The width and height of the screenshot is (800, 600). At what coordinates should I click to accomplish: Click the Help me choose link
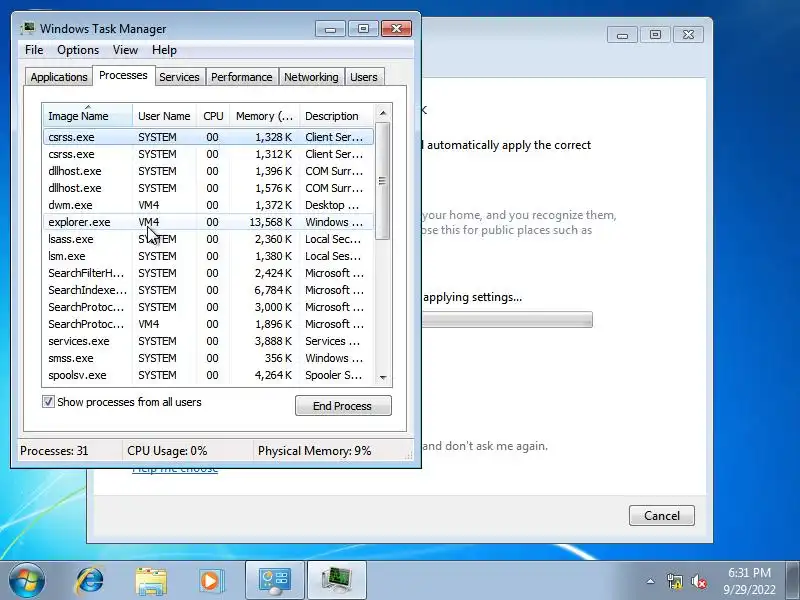(x=175, y=469)
